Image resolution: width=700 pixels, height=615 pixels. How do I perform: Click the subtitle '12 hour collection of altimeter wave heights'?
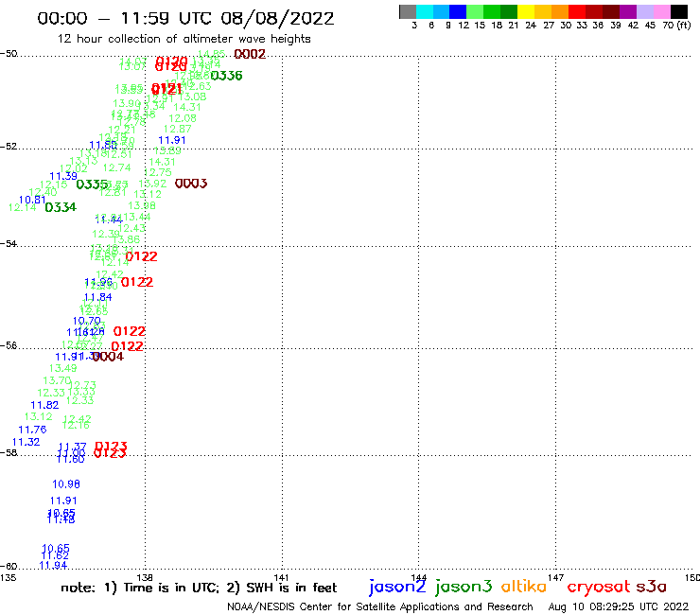(x=184, y=39)
